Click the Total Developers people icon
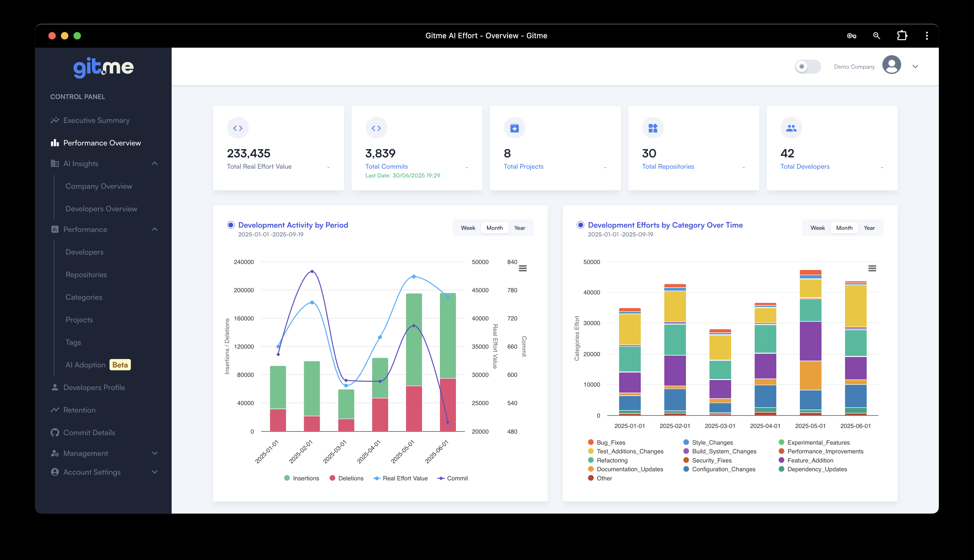 [x=791, y=128]
